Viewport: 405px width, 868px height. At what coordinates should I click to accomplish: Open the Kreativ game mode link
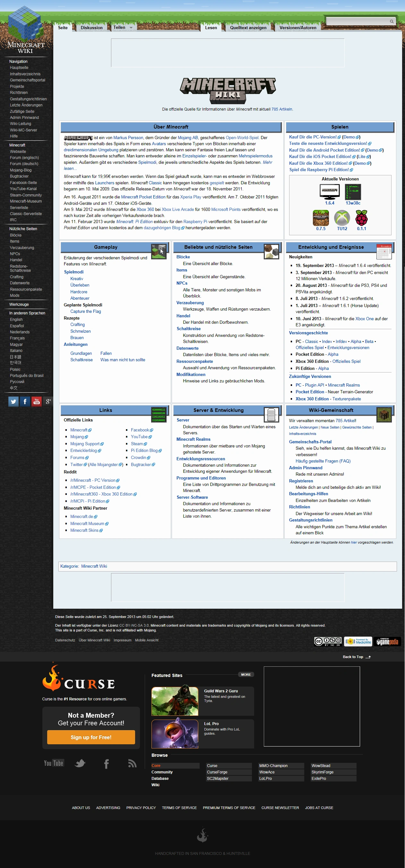(x=77, y=279)
